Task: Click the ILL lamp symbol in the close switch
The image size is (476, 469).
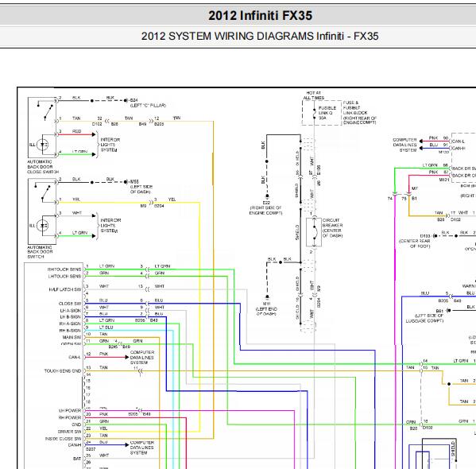Action: pyautogui.click(x=42, y=145)
